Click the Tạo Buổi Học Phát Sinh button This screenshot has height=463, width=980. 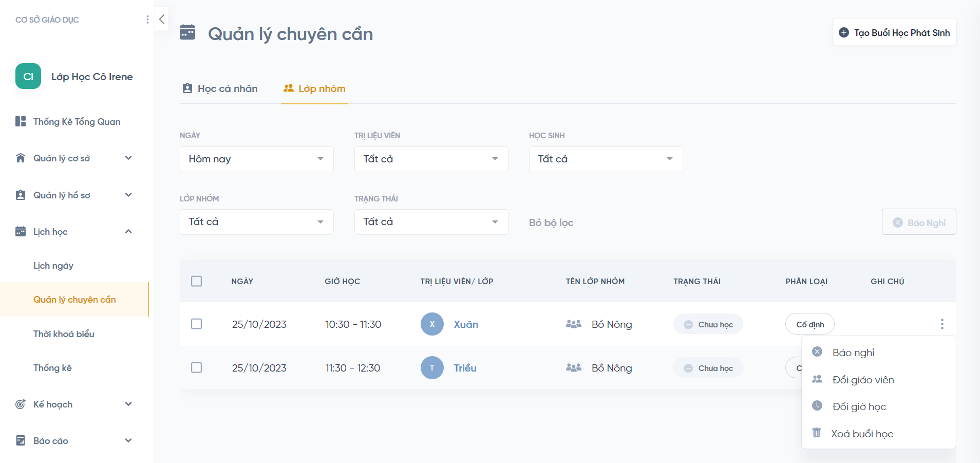coord(894,32)
